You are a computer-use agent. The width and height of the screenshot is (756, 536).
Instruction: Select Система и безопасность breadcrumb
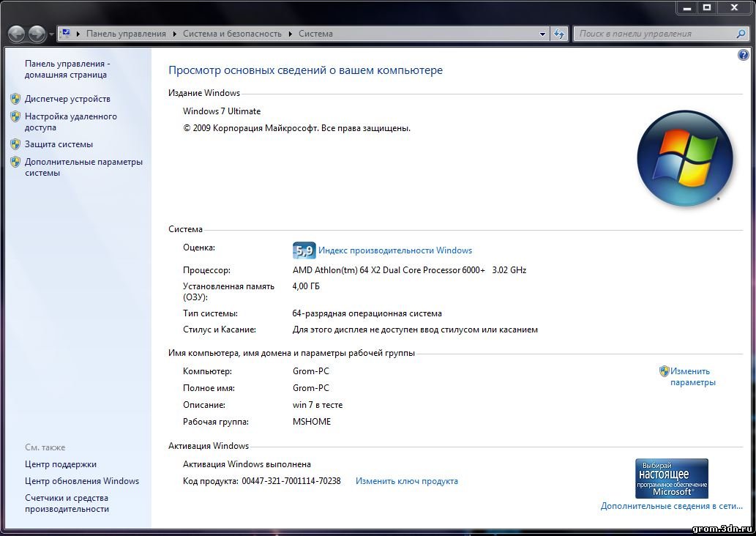(232, 34)
